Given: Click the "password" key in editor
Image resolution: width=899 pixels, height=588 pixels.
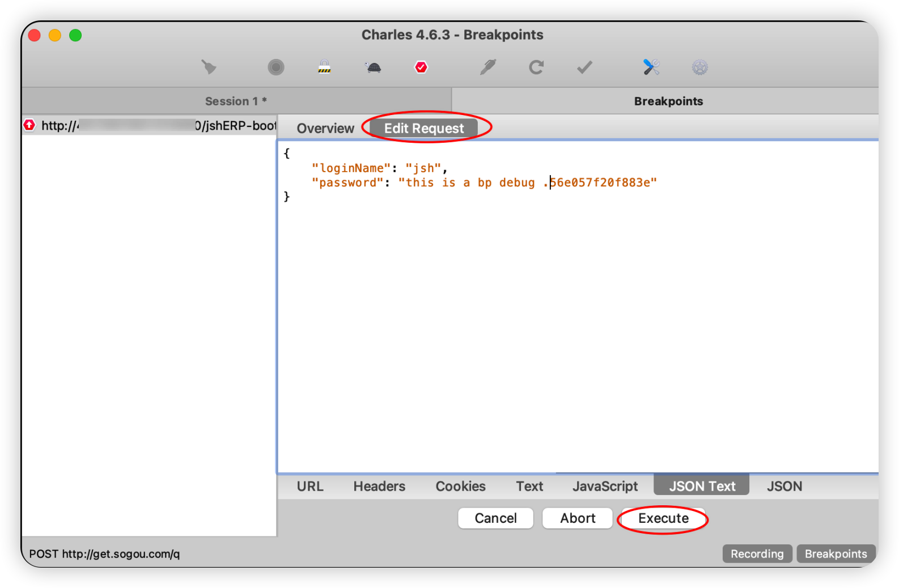Looking at the screenshot, I should (x=347, y=183).
